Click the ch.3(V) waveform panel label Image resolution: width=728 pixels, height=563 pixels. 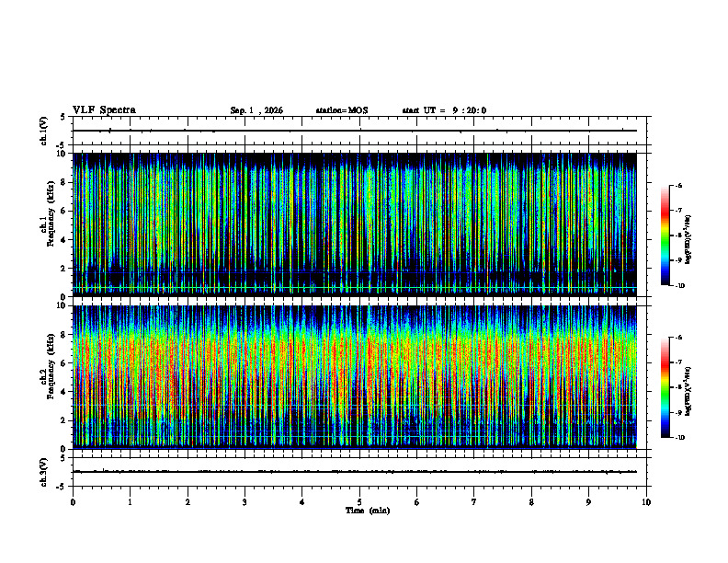click(x=43, y=472)
